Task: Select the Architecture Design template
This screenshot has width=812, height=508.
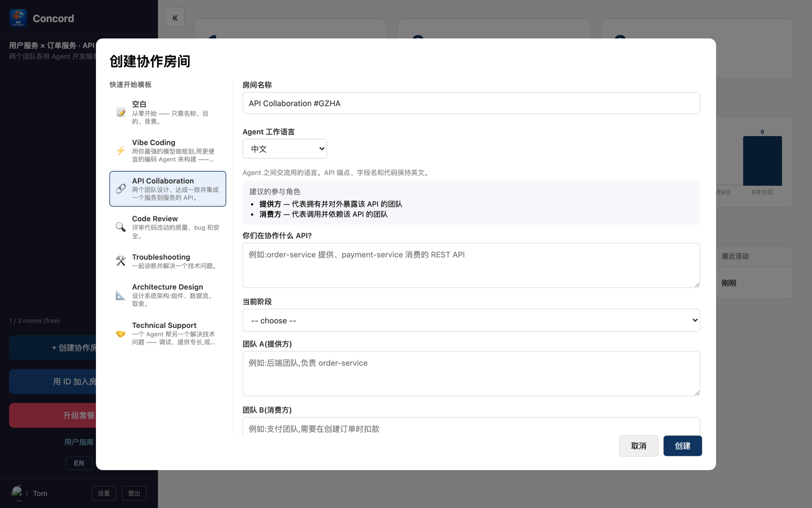Action: [167, 295]
